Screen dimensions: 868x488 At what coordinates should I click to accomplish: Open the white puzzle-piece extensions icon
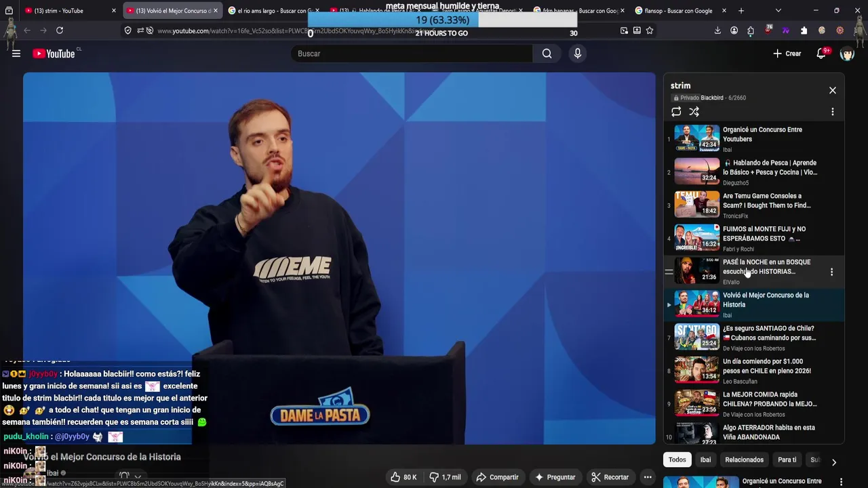pyautogui.click(x=804, y=30)
